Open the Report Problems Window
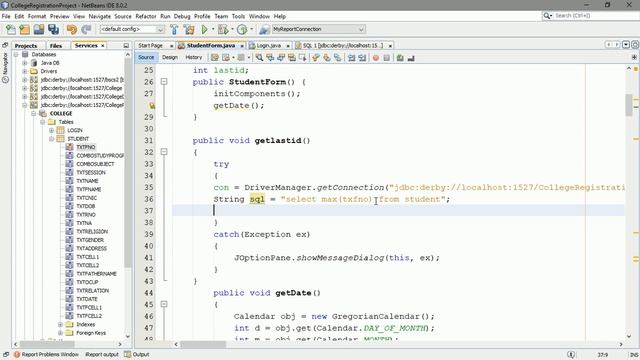 tap(46, 354)
